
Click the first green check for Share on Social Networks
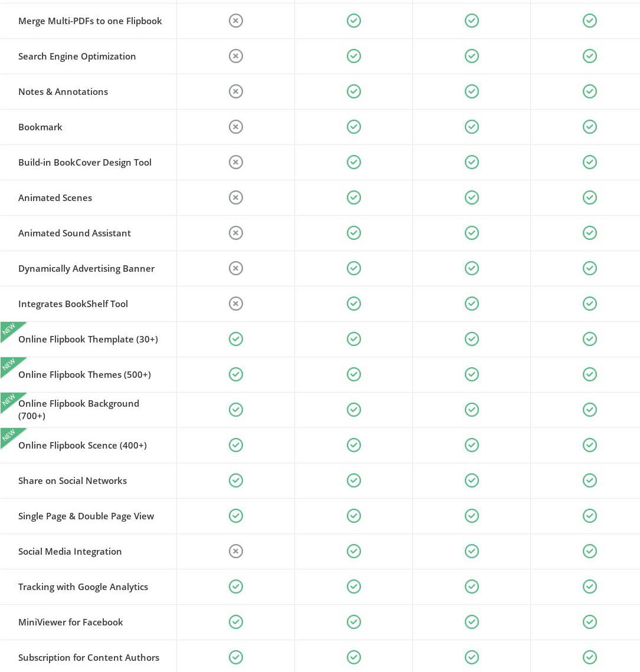coord(236,480)
